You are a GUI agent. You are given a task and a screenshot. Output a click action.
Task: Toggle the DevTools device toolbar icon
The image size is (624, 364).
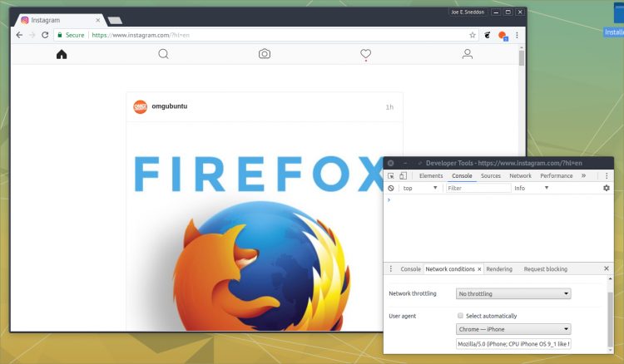point(404,175)
